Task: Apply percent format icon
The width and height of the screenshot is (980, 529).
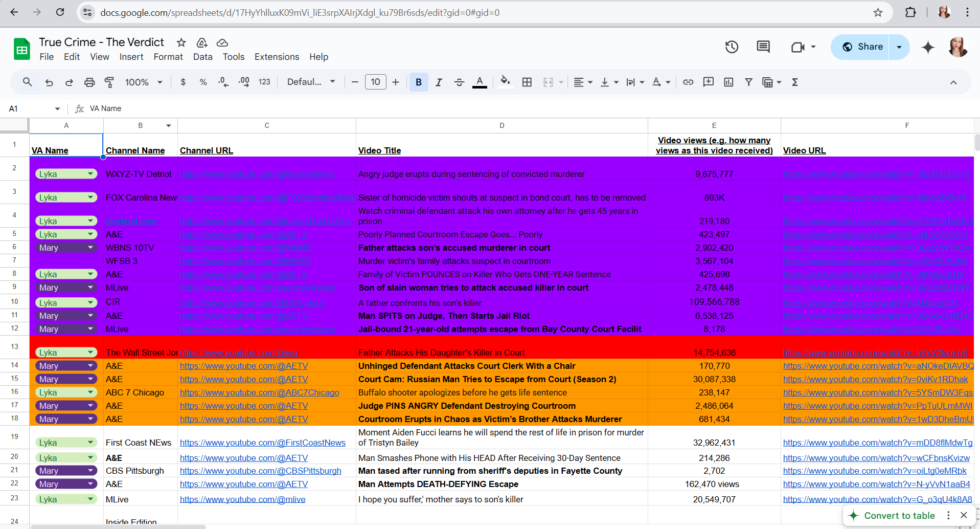Action: (x=203, y=82)
